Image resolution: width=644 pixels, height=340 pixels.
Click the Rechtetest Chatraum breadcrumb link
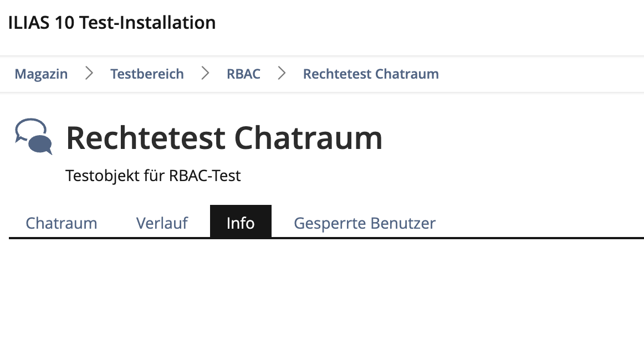[x=371, y=74]
